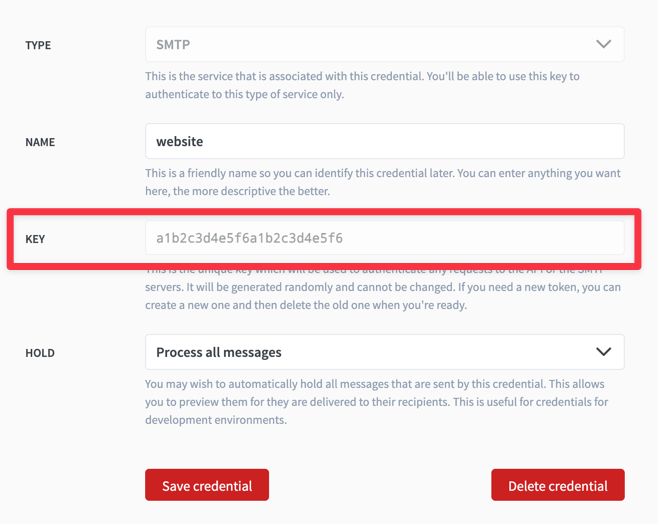This screenshot has width=658, height=524.
Task: Click the hold messages description paragraph
Action: pos(374,402)
